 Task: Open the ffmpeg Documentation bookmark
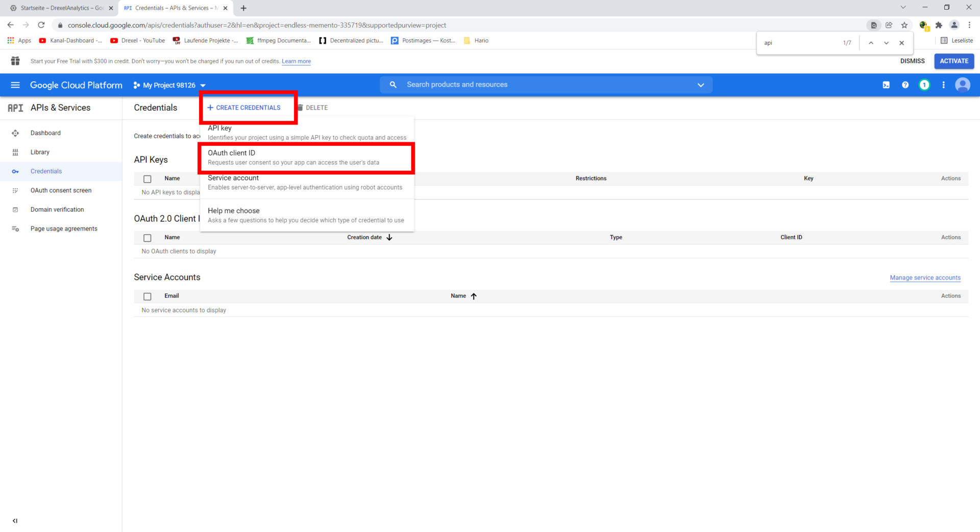(x=278, y=41)
